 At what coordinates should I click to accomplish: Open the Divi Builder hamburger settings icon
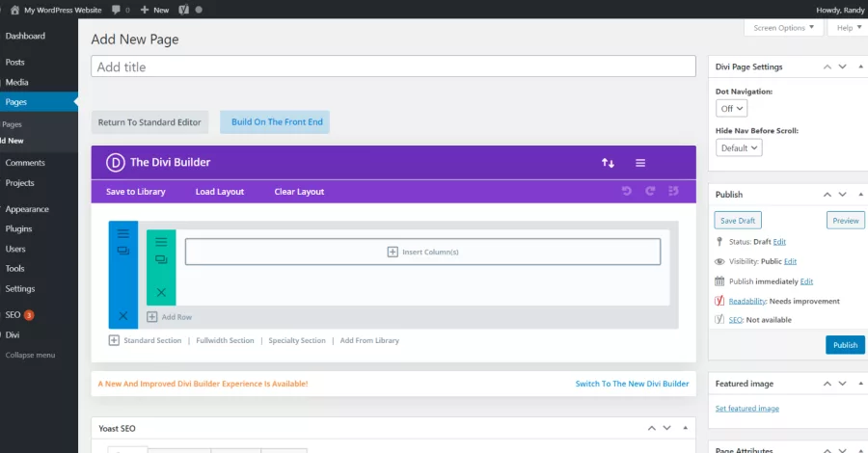(x=640, y=163)
